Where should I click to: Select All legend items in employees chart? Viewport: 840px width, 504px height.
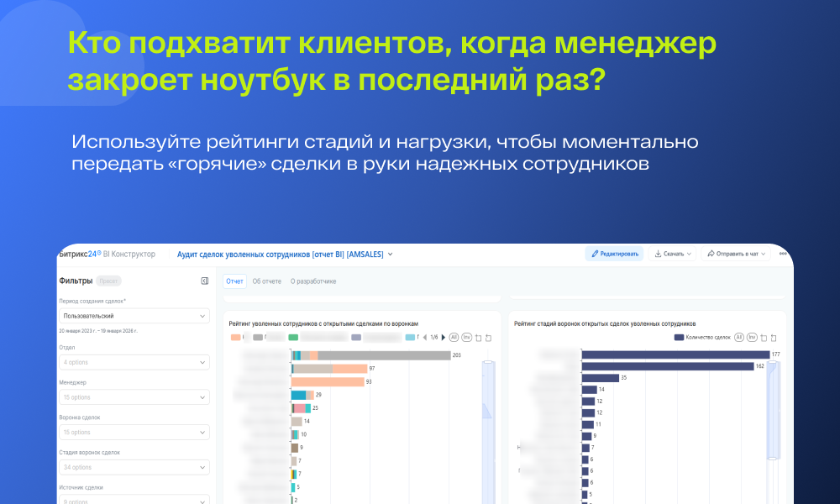(x=454, y=337)
